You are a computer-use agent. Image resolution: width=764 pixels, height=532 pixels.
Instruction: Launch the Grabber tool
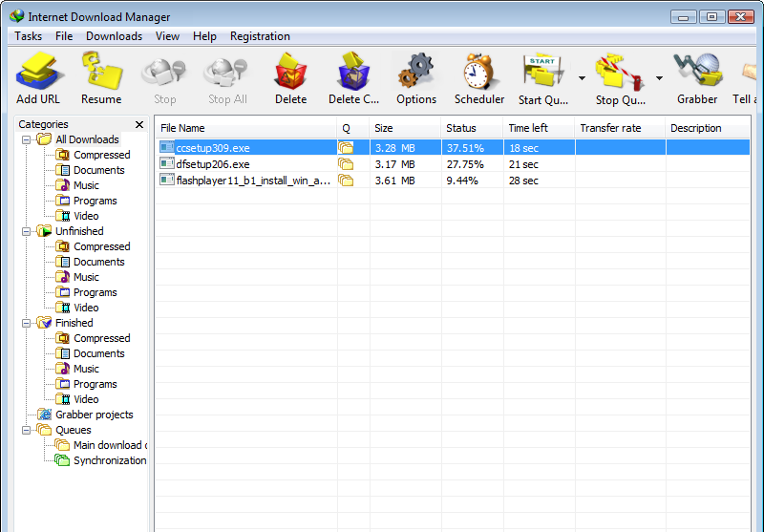tap(696, 73)
